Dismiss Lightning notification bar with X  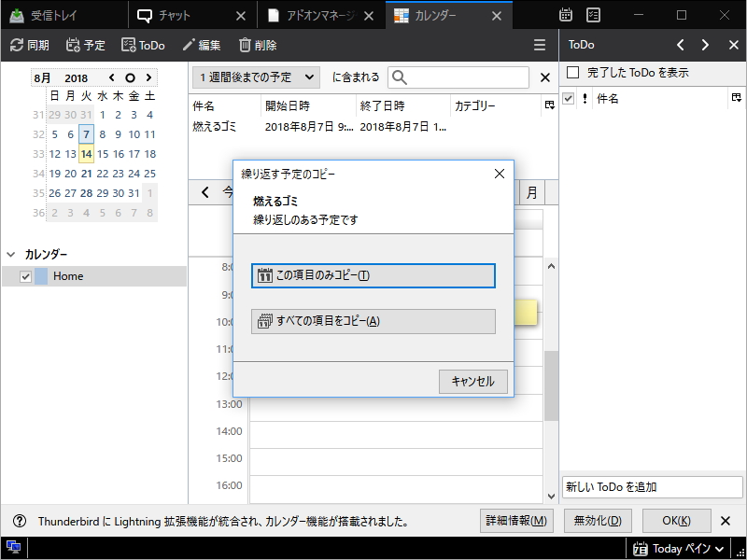pos(726,521)
